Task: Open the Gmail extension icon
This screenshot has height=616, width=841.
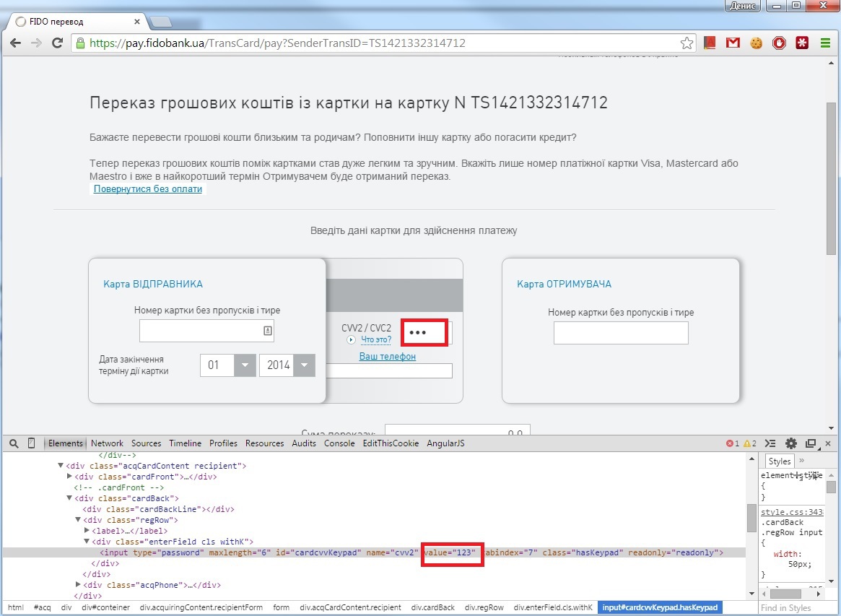Action: pos(733,43)
